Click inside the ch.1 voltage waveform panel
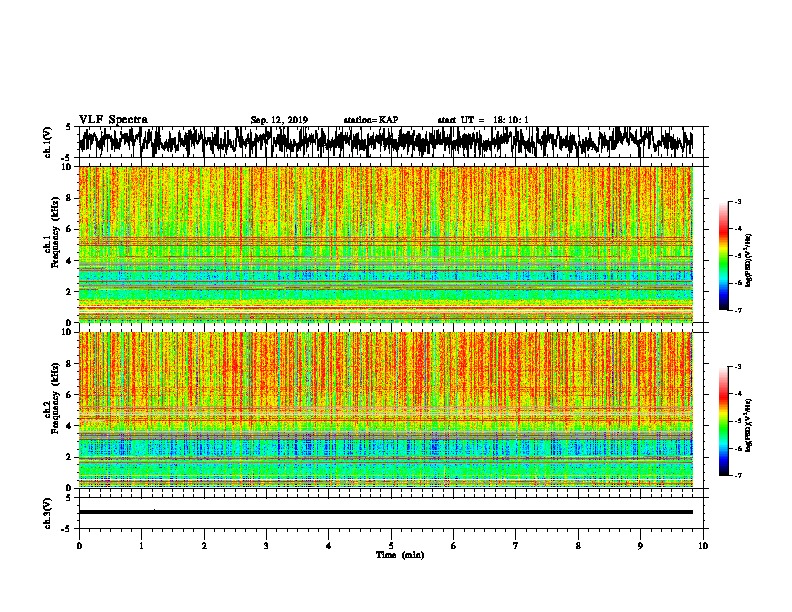The width and height of the screenshot is (792, 612). (390, 142)
